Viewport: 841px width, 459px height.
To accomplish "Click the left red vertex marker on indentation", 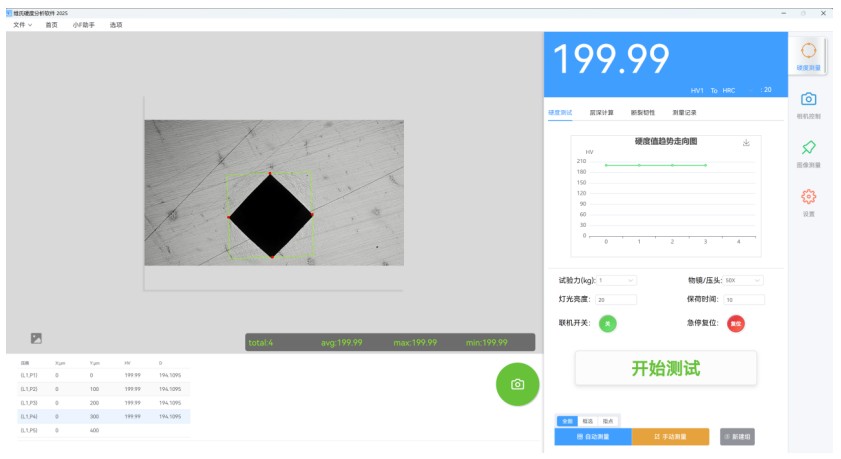I will pos(229,217).
